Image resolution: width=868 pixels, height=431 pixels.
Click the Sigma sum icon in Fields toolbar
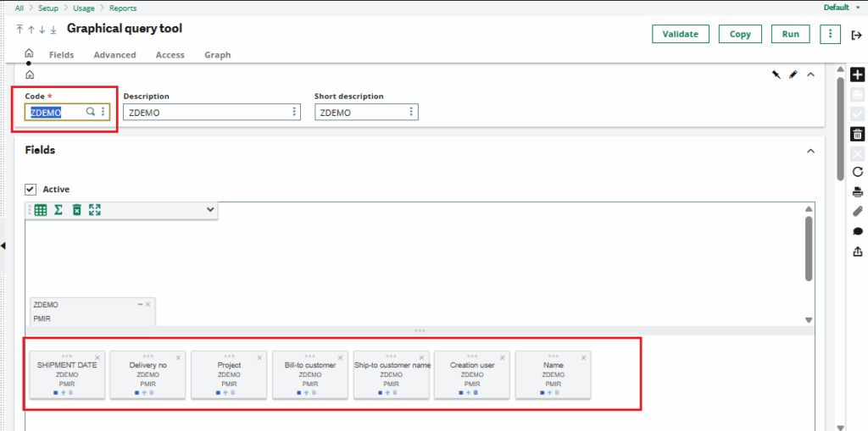point(58,209)
